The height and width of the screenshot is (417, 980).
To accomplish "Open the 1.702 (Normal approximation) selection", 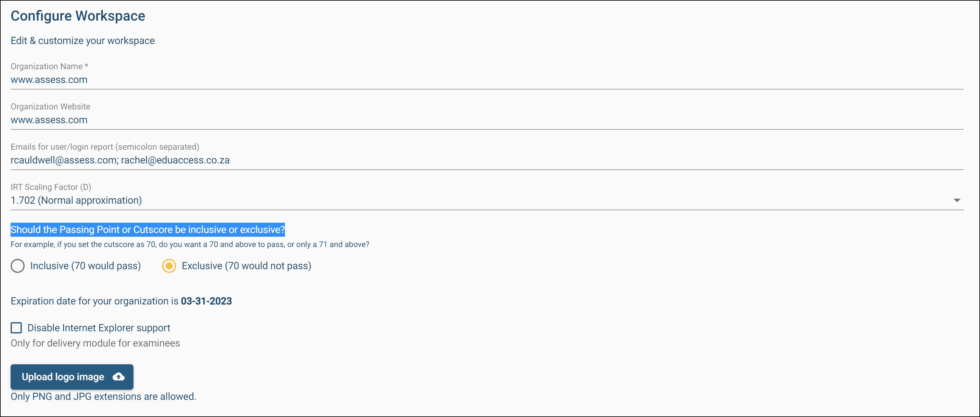I will point(76,200).
